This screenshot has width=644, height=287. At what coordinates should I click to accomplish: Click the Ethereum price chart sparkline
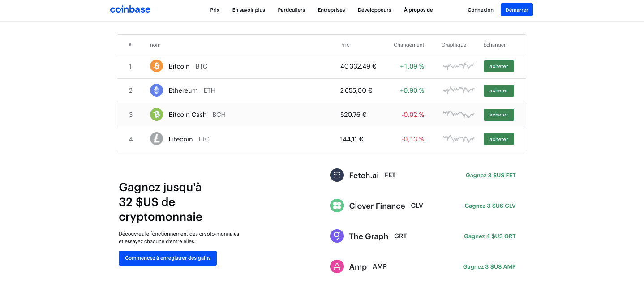point(458,90)
